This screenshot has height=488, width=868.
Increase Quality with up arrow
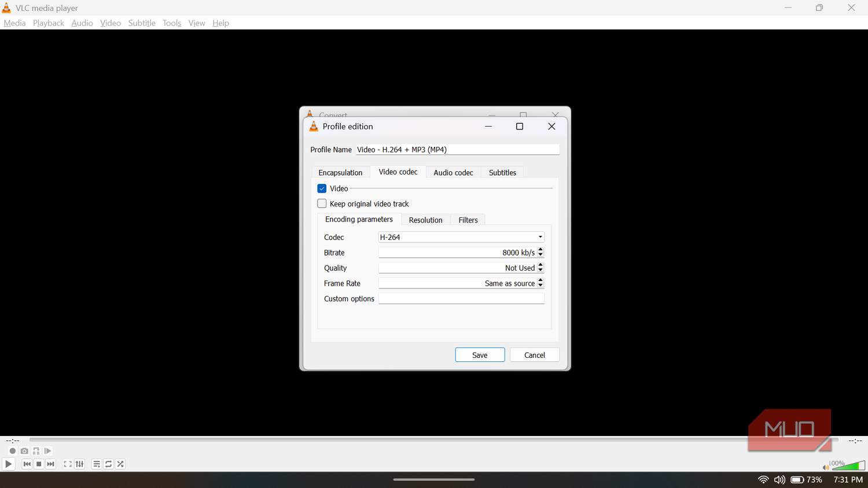click(540, 265)
